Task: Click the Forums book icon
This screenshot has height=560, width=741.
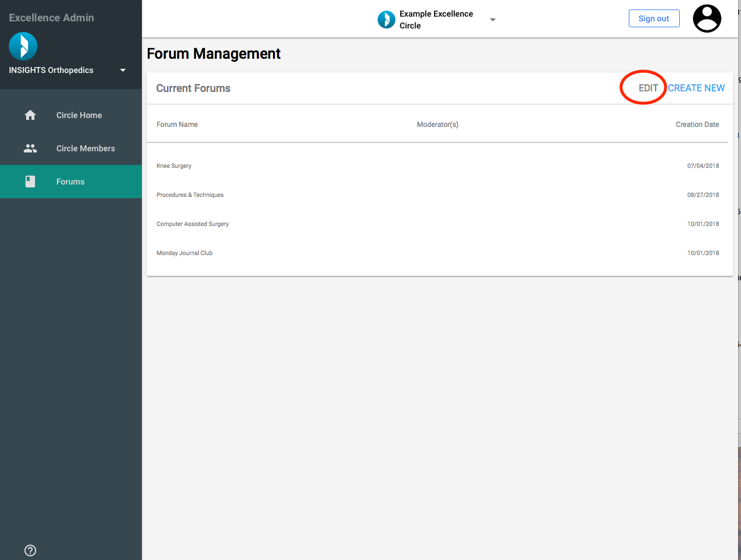Action: pyautogui.click(x=30, y=182)
